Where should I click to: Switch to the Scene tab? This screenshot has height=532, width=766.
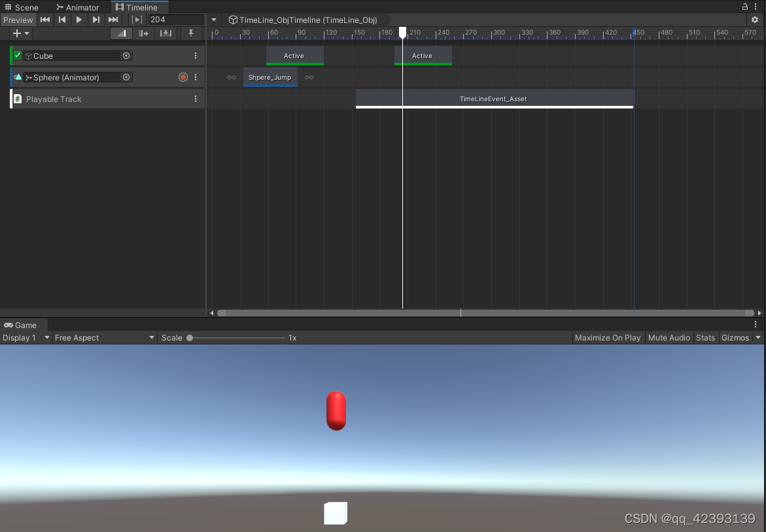pos(22,7)
